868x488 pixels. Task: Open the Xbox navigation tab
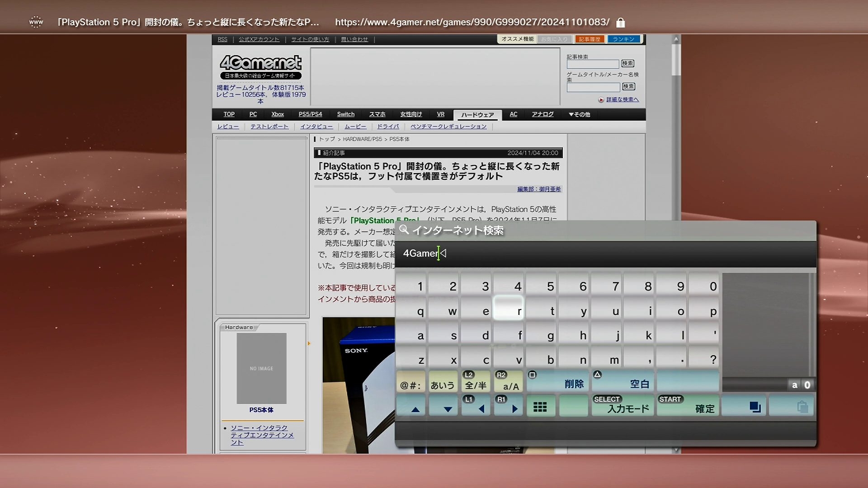coord(278,114)
